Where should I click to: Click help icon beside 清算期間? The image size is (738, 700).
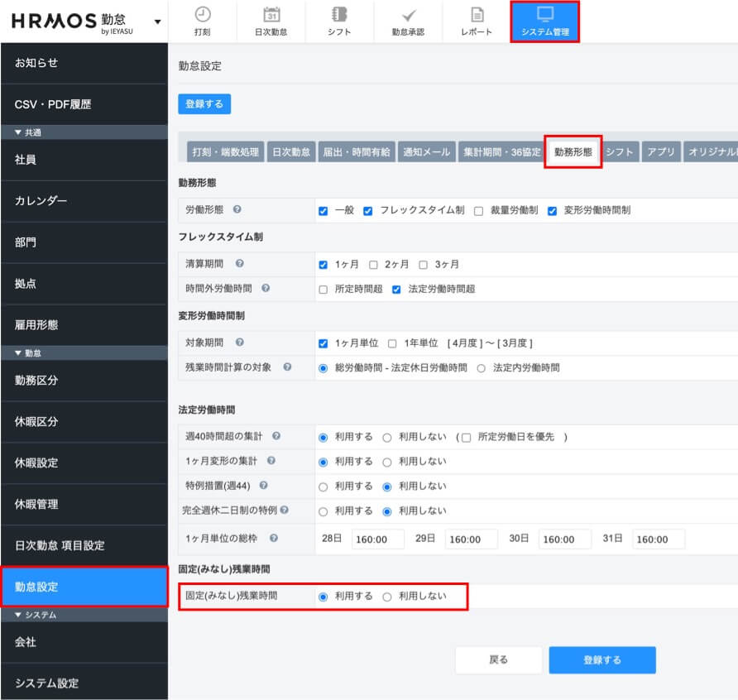pyautogui.click(x=239, y=264)
